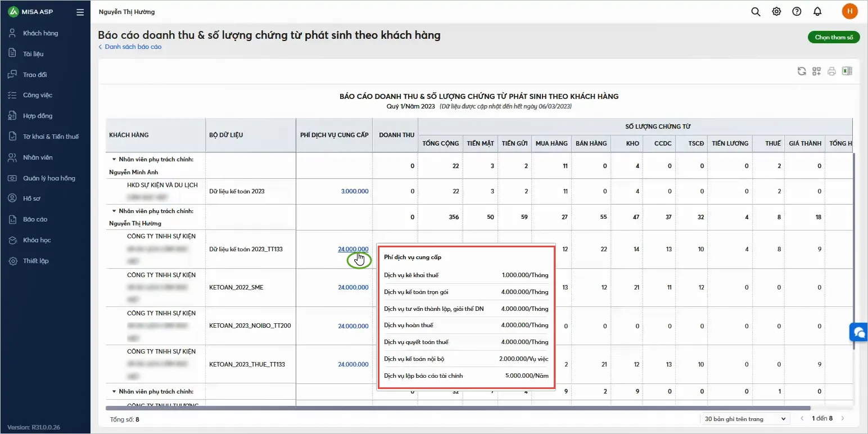Go to the next page arrow
Image resolution: width=868 pixels, height=434 pixels.
tap(843, 419)
